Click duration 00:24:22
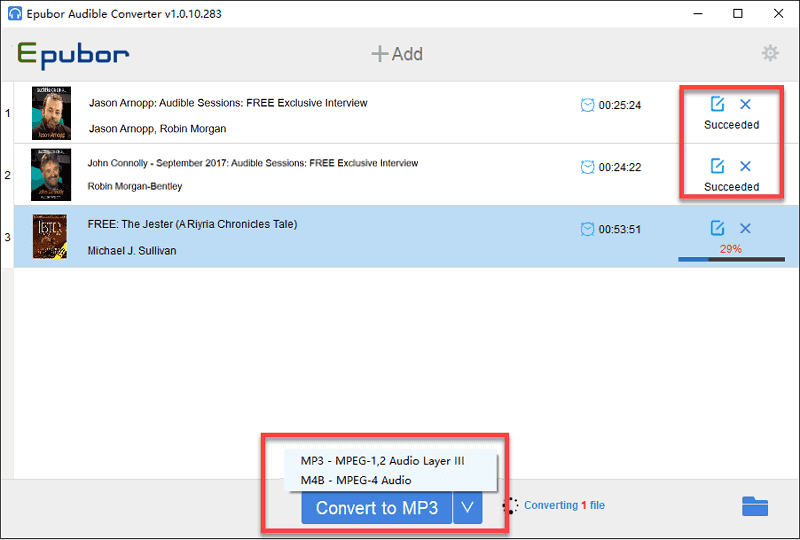 click(619, 167)
